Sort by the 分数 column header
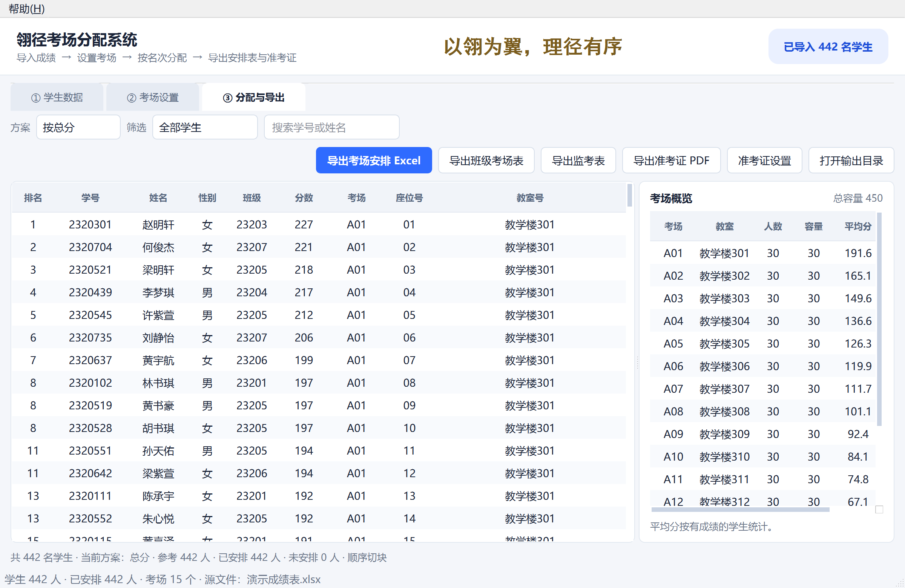Image resolution: width=905 pixels, height=588 pixels. [x=304, y=198]
